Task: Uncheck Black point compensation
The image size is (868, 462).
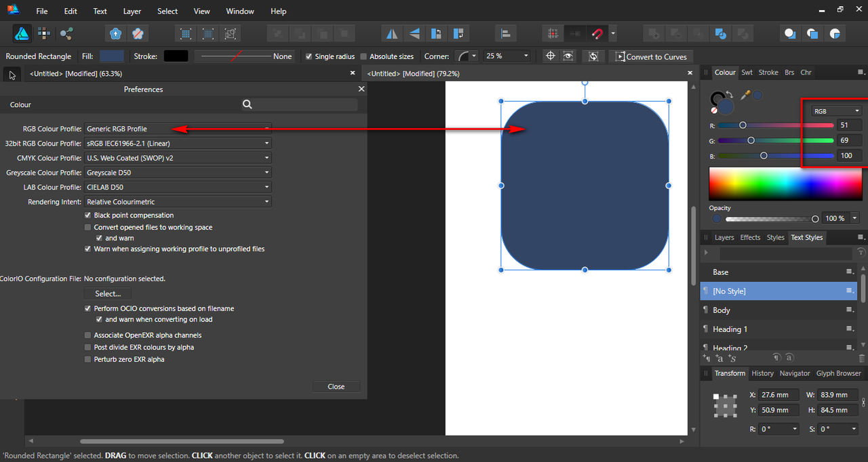Action: pos(87,215)
